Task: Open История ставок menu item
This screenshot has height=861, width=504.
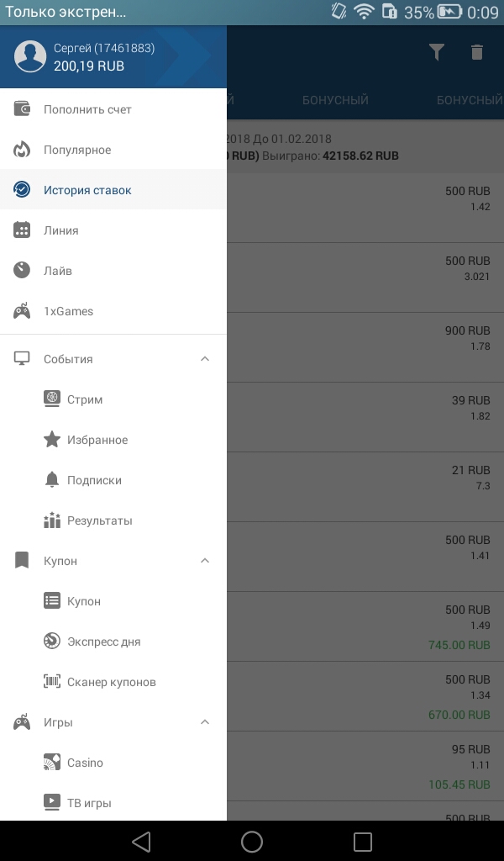Action: [87, 190]
